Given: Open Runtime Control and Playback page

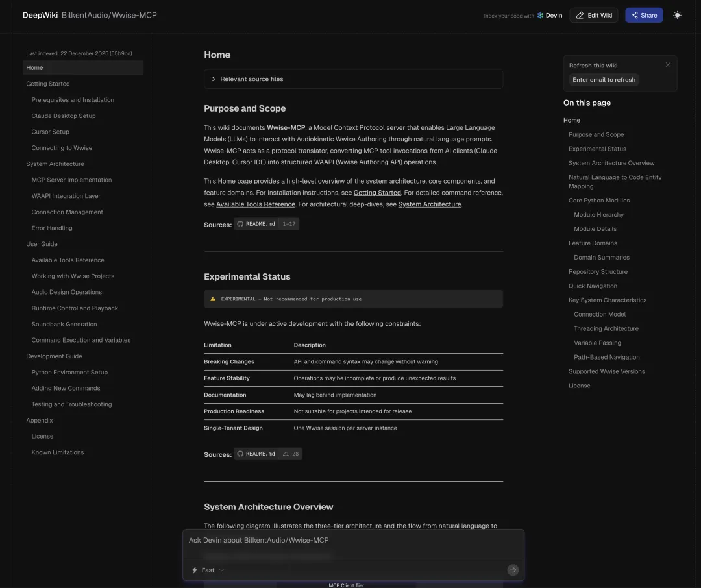Looking at the screenshot, I should (75, 308).
